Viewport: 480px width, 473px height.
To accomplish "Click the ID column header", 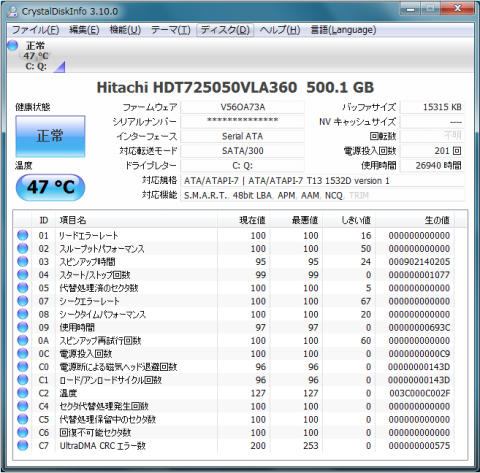I will (x=44, y=220).
